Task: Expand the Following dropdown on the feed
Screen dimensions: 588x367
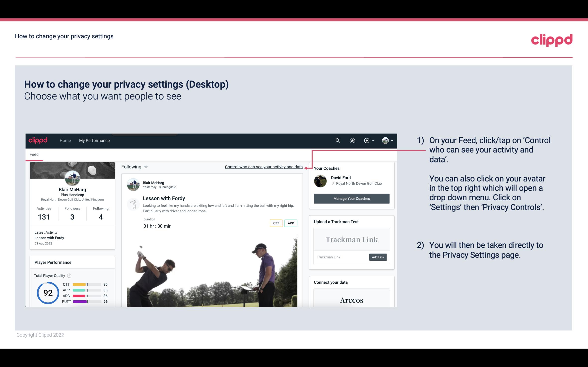Action: coord(134,167)
